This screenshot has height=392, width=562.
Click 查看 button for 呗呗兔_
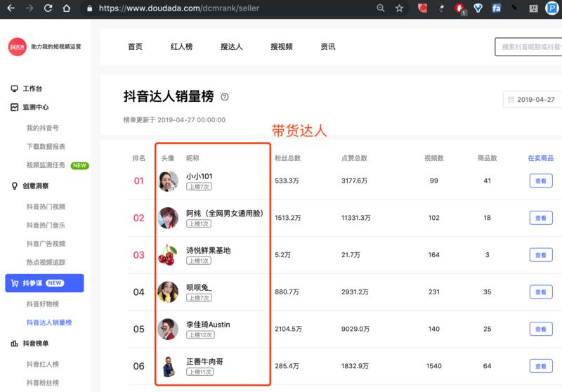click(x=541, y=292)
